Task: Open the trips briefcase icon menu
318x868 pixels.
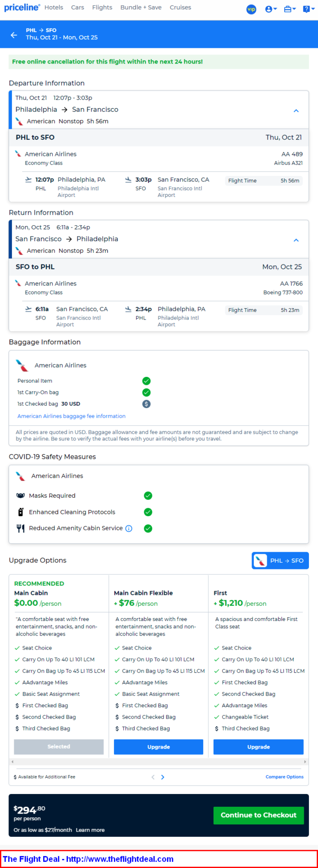Action: coord(290,9)
